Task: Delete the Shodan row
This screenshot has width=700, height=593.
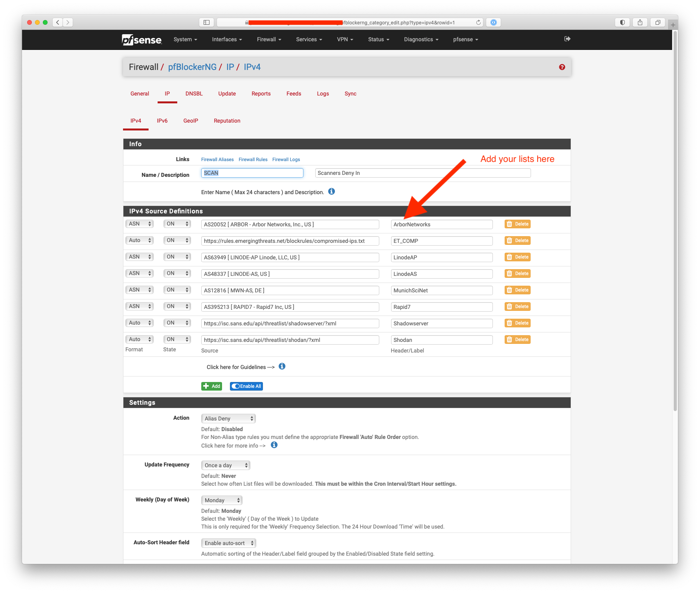Action: 518,340
